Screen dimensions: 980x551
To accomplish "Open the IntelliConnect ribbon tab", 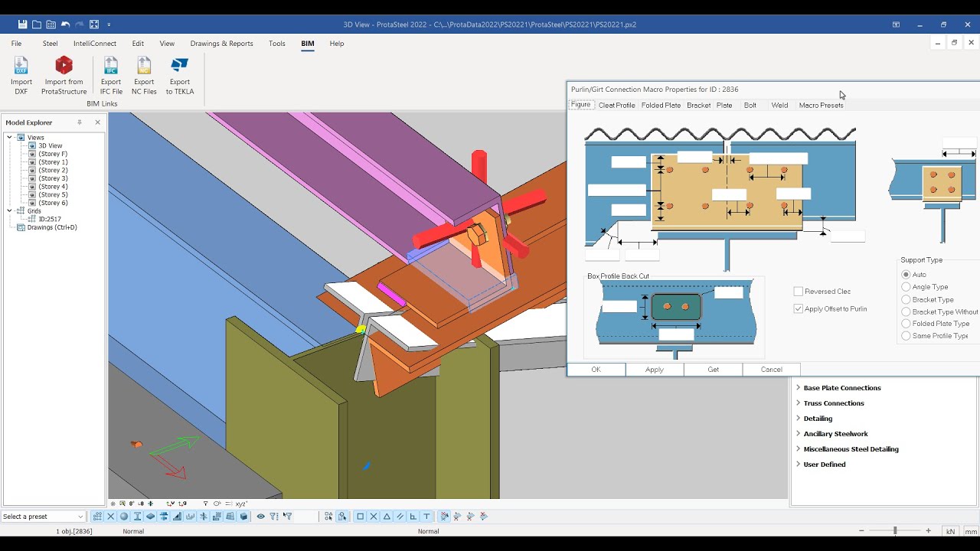I will pos(96,44).
